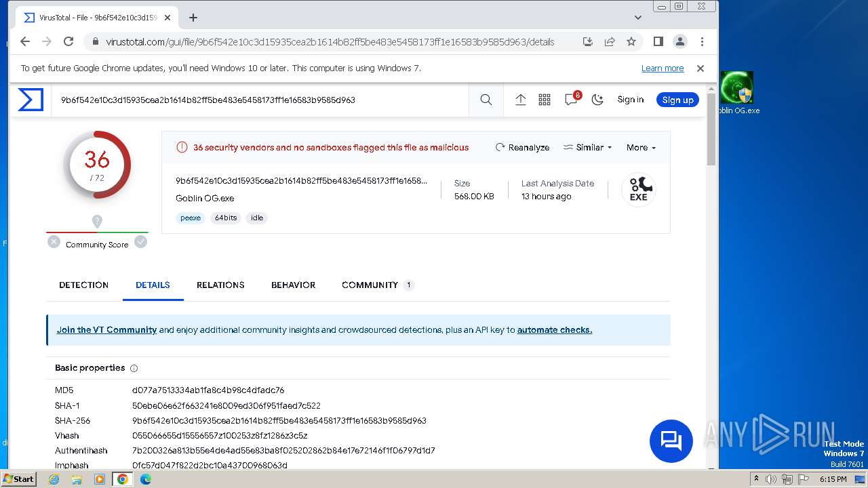Open File Explorer from taskbar

point(77,479)
